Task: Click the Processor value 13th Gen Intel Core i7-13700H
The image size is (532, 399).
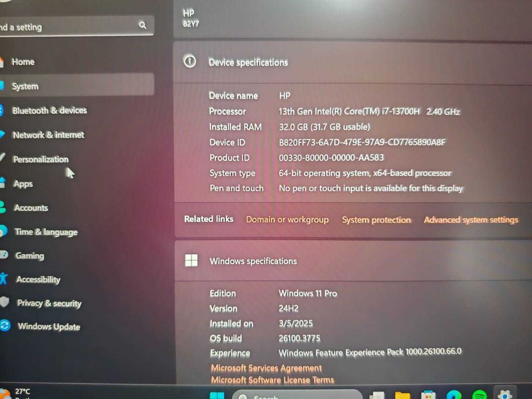Action: point(369,112)
